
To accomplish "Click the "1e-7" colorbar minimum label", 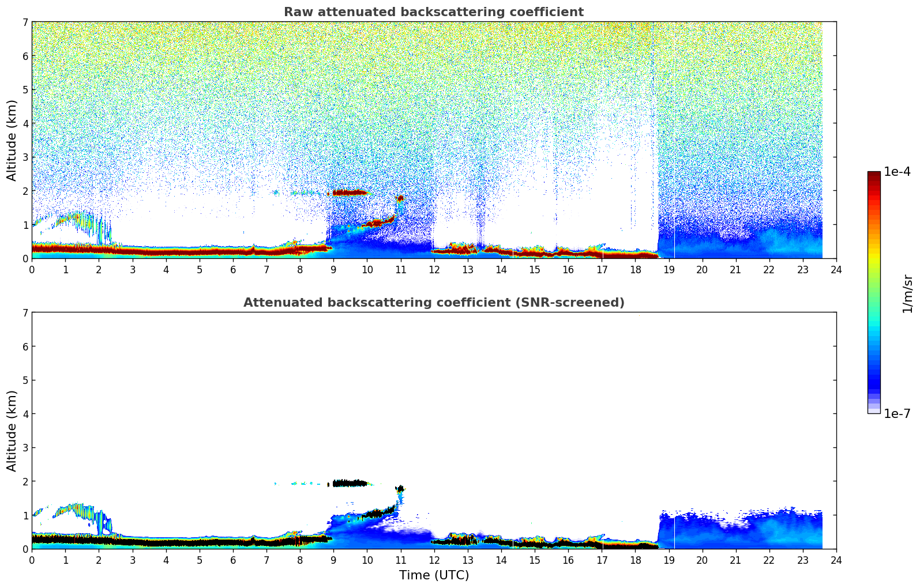I will point(896,414).
